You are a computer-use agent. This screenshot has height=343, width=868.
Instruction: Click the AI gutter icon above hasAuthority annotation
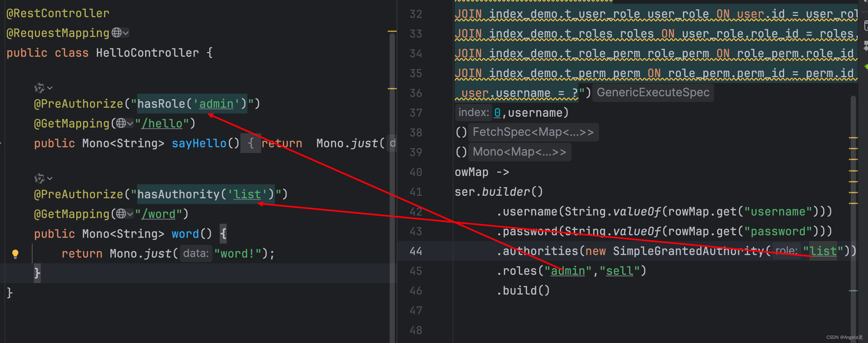tap(40, 178)
